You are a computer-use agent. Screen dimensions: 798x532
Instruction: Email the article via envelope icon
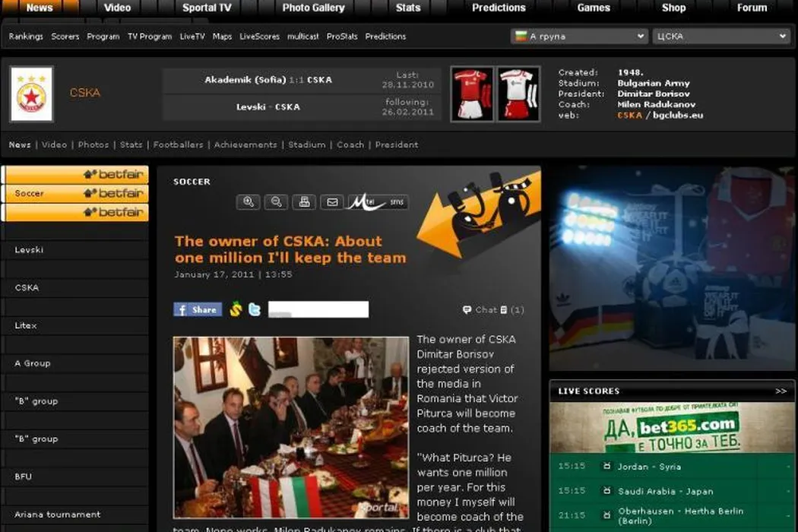(331, 201)
